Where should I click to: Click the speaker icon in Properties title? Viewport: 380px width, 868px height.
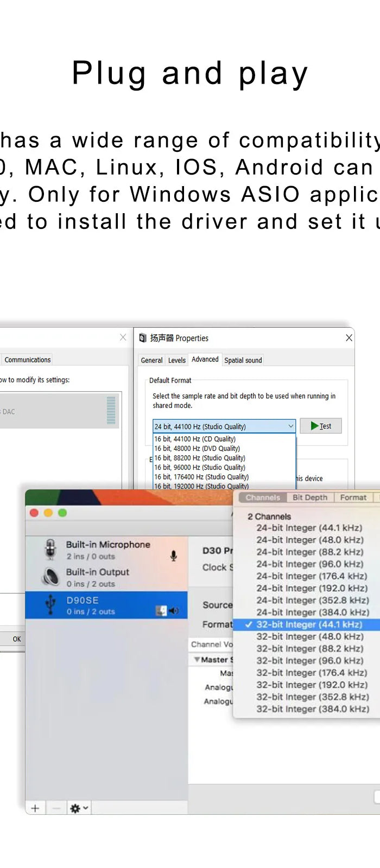click(143, 338)
